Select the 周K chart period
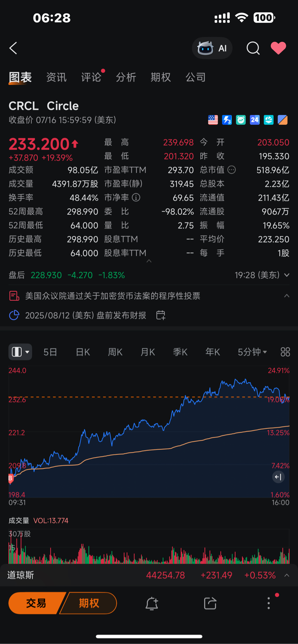298x644 pixels. [x=115, y=352]
